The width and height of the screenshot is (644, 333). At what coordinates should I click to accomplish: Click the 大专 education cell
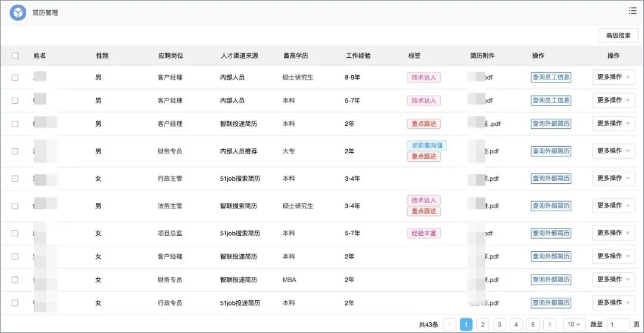click(x=289, y=152)
